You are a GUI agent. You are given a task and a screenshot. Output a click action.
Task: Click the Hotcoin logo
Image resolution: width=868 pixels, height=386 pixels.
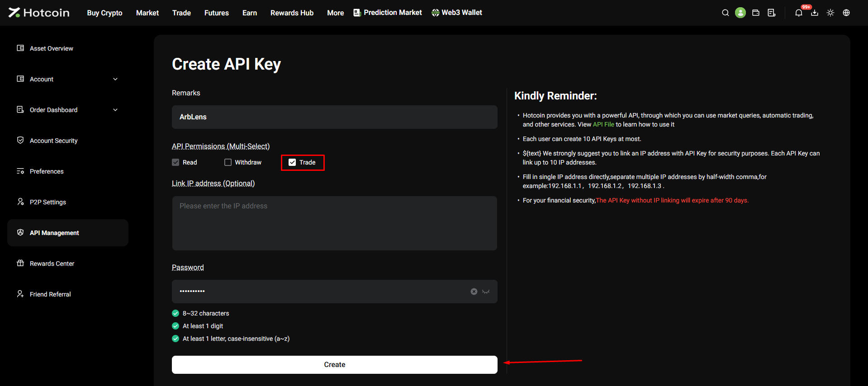point(39,13)
